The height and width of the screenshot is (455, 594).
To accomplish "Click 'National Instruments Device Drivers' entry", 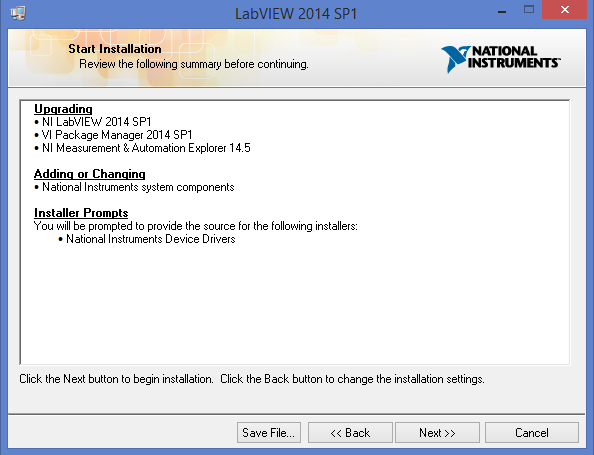I will point(151,239).
